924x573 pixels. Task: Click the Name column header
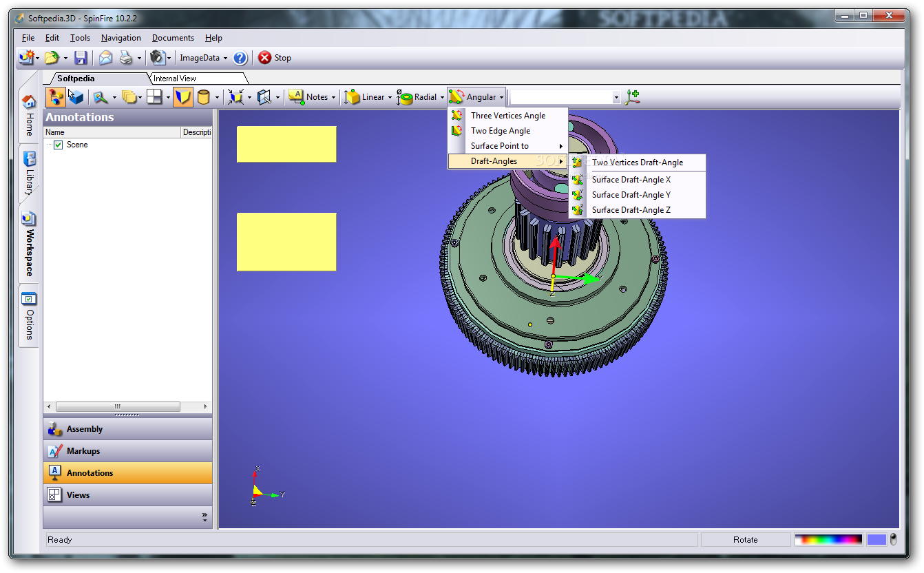(x=112, y=132)
